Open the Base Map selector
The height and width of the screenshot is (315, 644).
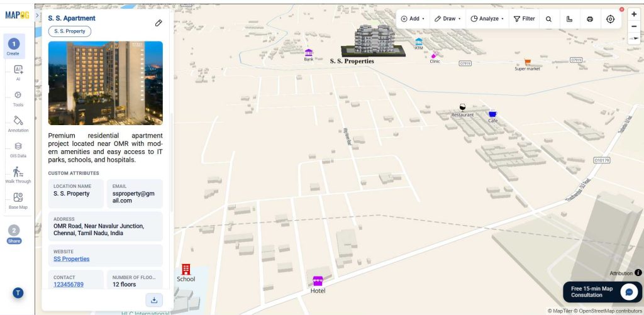(18, 201)
